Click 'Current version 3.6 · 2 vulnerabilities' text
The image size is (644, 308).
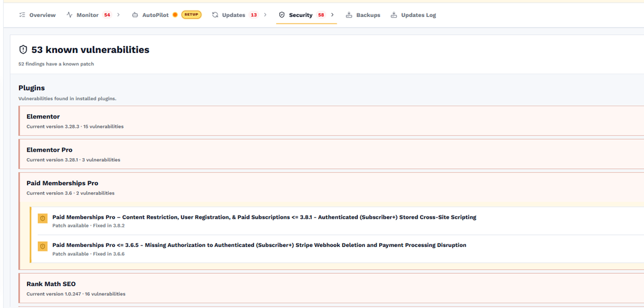70,193
